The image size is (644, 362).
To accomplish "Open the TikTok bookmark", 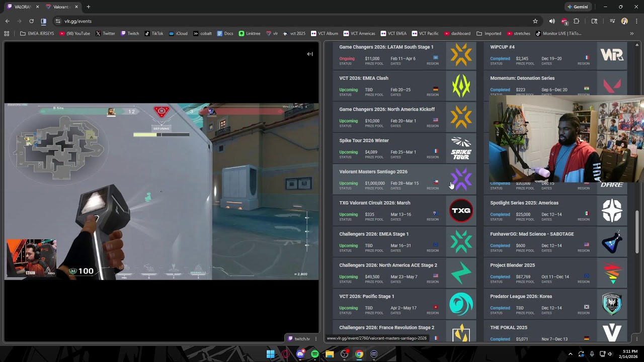I will pyautogui.click(x=154, y=34).
